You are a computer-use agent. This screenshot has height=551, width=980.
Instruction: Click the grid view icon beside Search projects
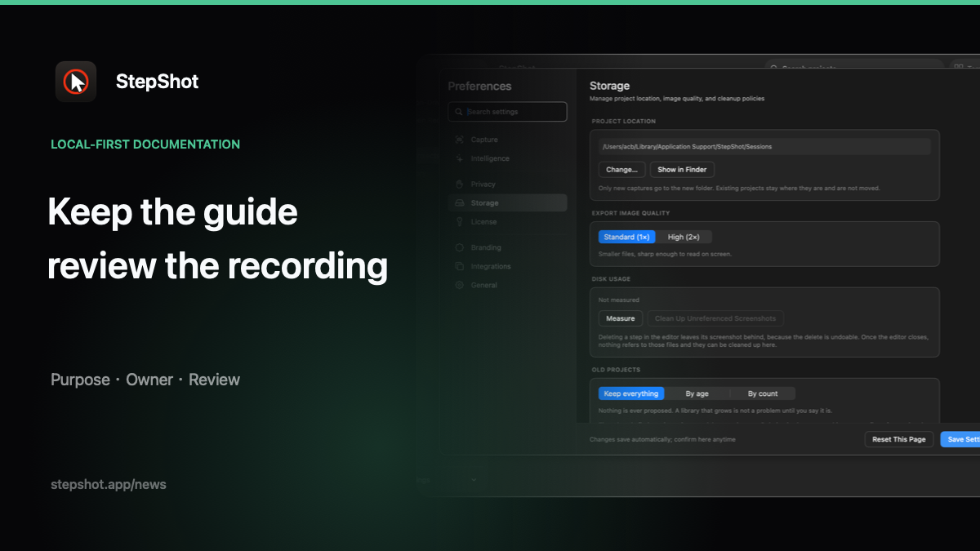[x=957, y=68]
